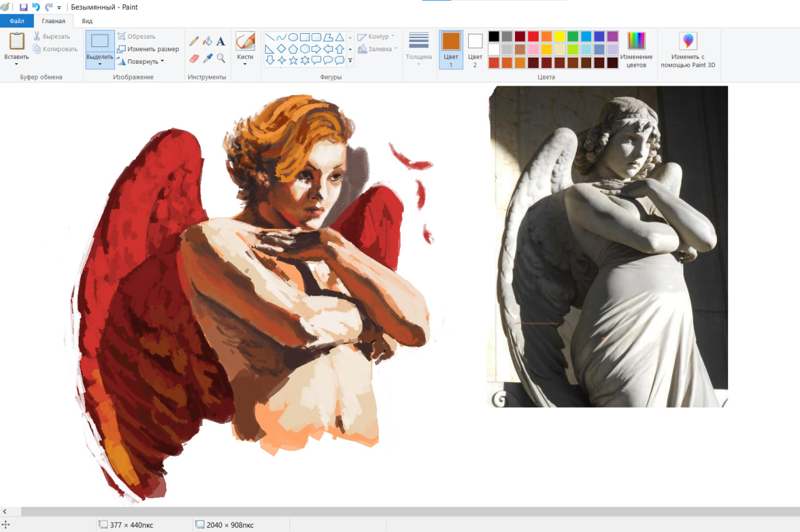Select the Fill with color bucket tool
Image resolution: width=800 pixels, height=532 pixels.
(207, 41)
